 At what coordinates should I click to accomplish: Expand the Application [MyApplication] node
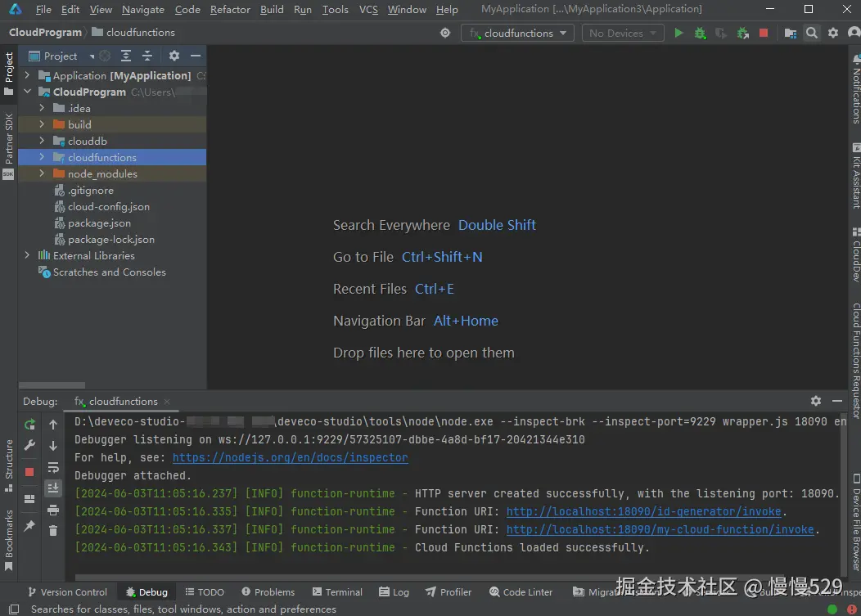click(x=27, y=75)
